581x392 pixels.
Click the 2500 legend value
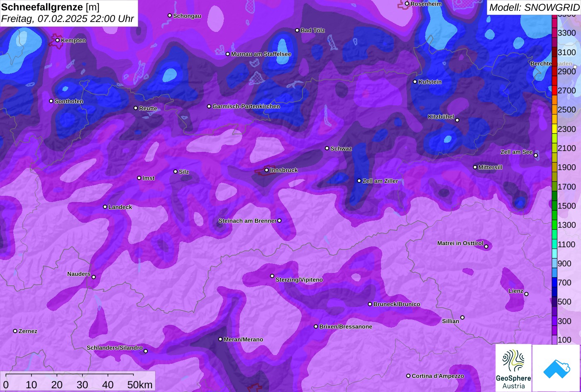567,110
